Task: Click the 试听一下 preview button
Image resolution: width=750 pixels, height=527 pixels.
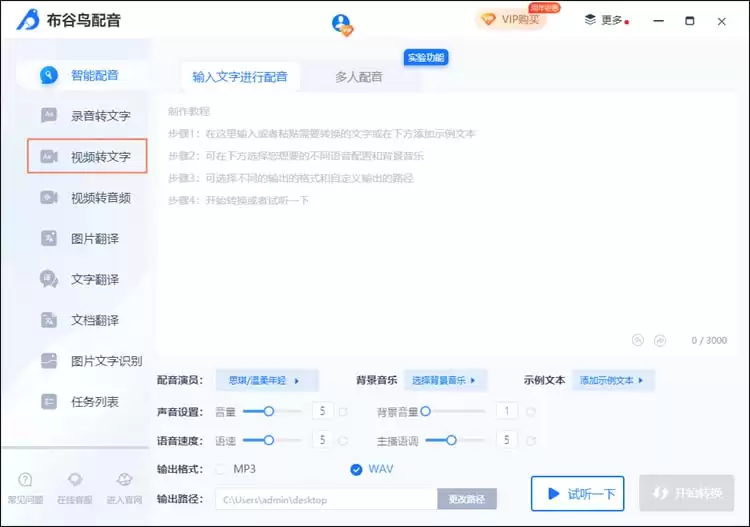Action: (577, 494)
